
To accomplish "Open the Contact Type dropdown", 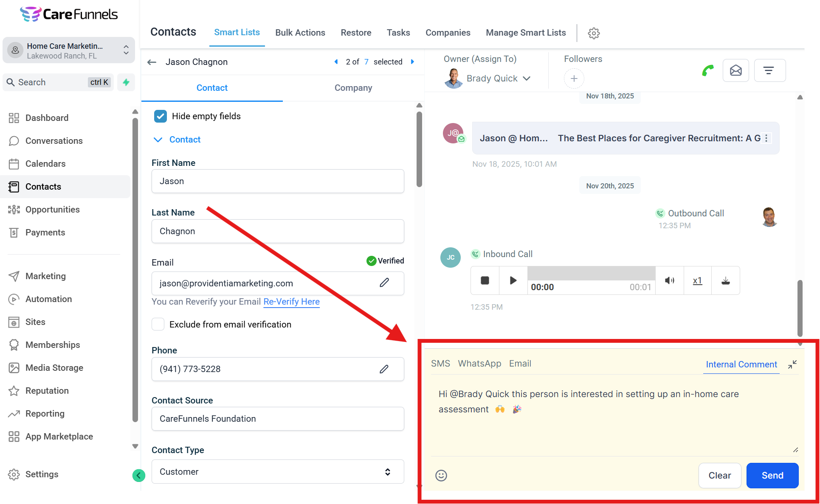I will click(x=278, y=472).
